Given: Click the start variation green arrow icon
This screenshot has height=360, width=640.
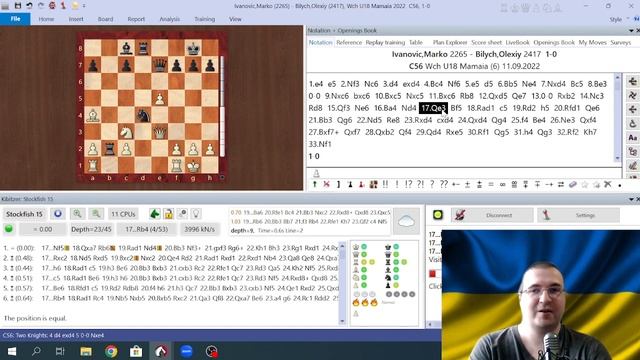Looking at the screenshot, I should (315, 184).
